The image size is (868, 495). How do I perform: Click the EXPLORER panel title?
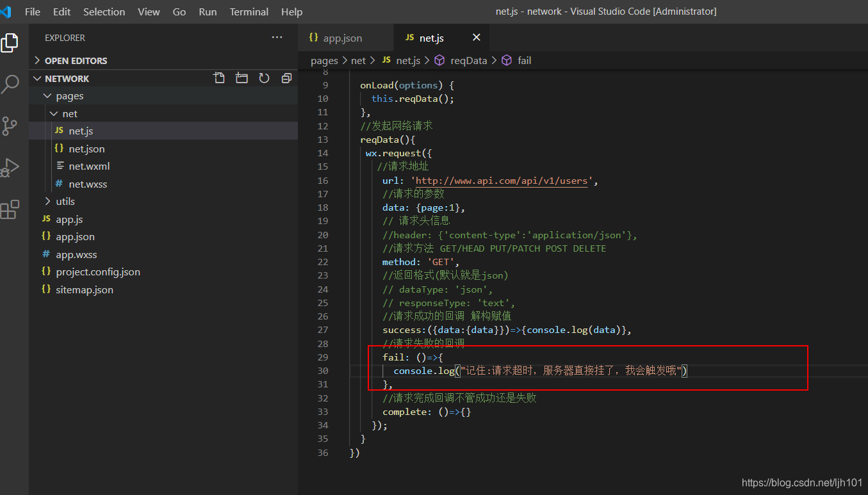tap(65, 38)
